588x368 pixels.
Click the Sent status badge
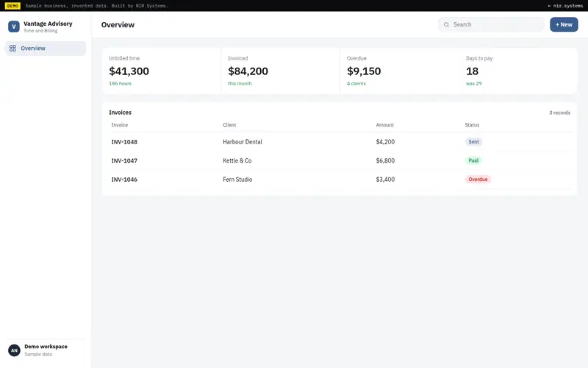(473, 142)
